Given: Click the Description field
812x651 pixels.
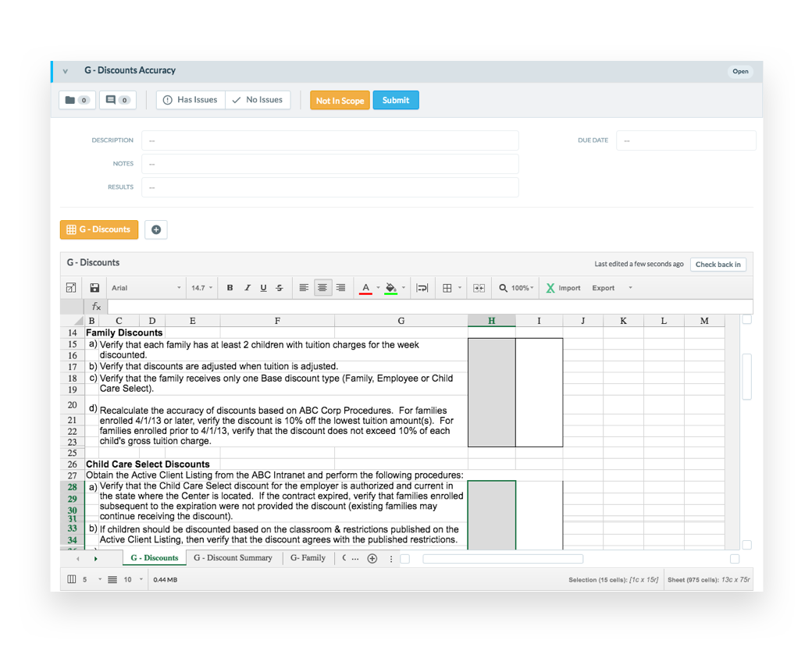Looking at the screenshot, I should pyautogui.click(x=329, y=141).
